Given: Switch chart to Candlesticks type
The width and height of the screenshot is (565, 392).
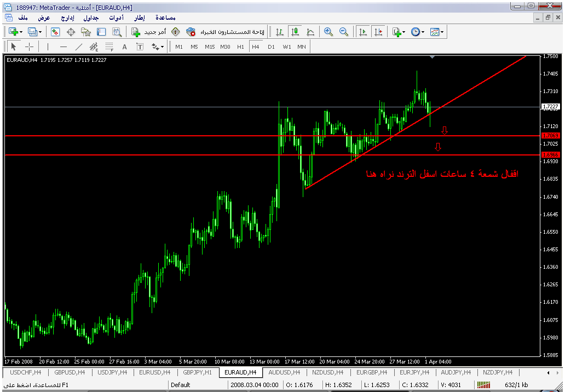Looking at the screenshot, I should 295,32.
